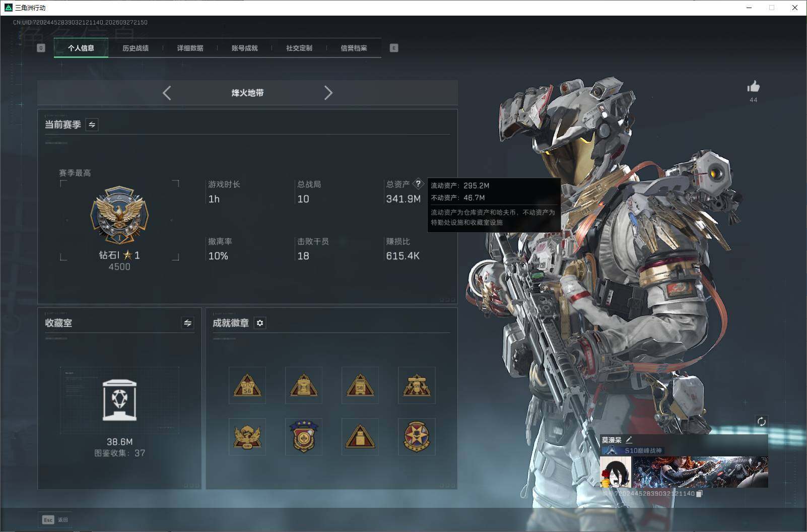The height and width of the screenshot is (532, 807).
Task: Go to the 账号成就 tab
Action: (x=244, y=48)
